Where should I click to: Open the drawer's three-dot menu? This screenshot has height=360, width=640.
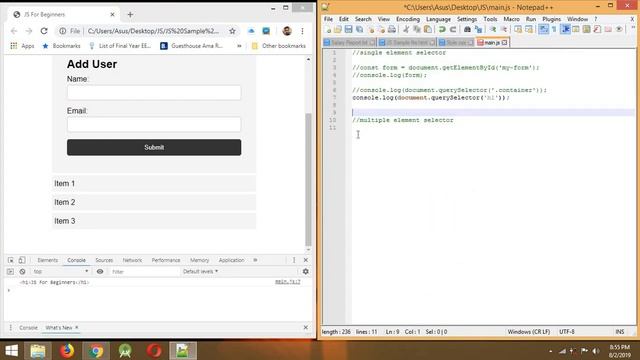[11, 328]
